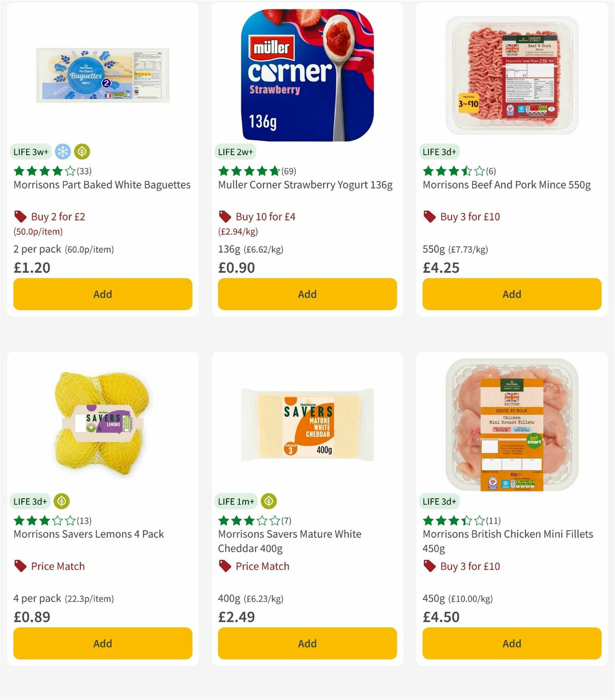Viewport: 615px width, 700px height.
Task: Click the Savers Lemons product photo
Action: point(102,424)
